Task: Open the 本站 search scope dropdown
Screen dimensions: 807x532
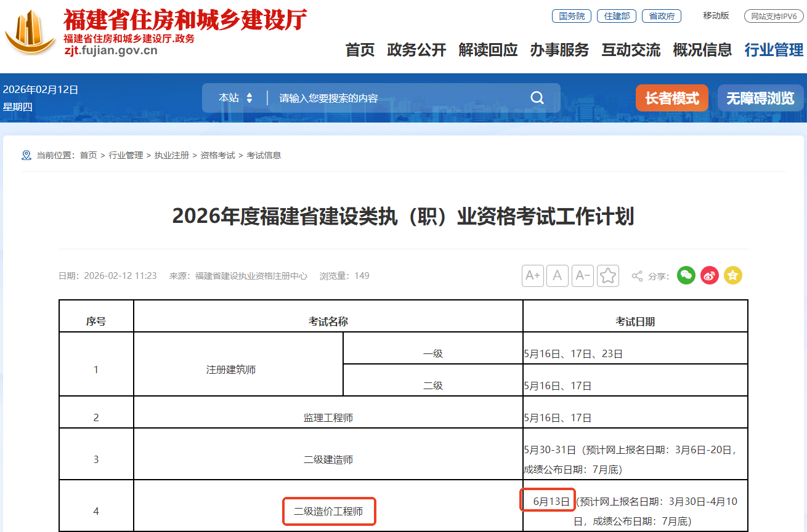Action: (x=237, y=97)
